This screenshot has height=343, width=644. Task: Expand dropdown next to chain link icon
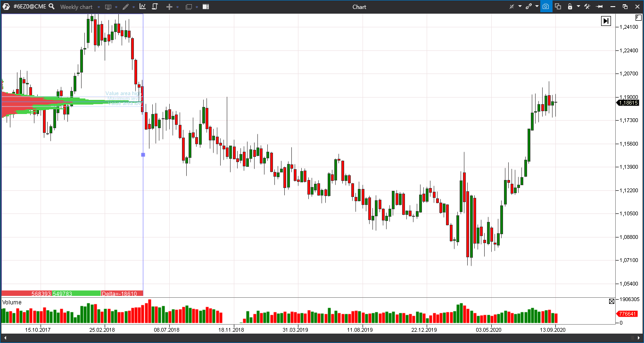(537, 7)
